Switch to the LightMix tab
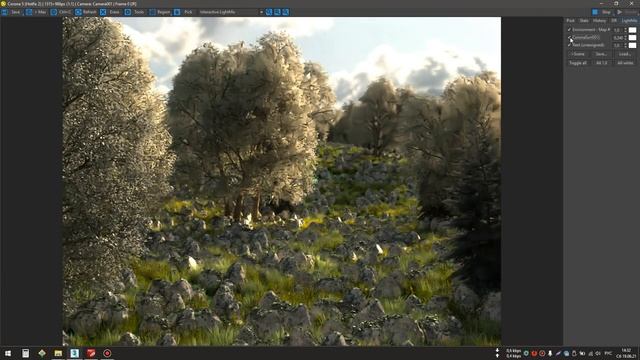Viewport: 640px width, 360px height. 629,20
